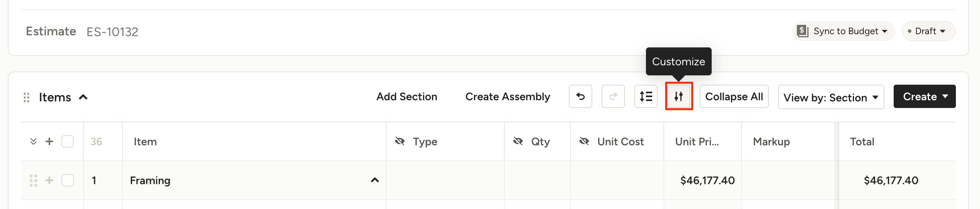Viewport: 980px width, 209px height.
Task: Click the Add Section button
Action: (407, 96)
